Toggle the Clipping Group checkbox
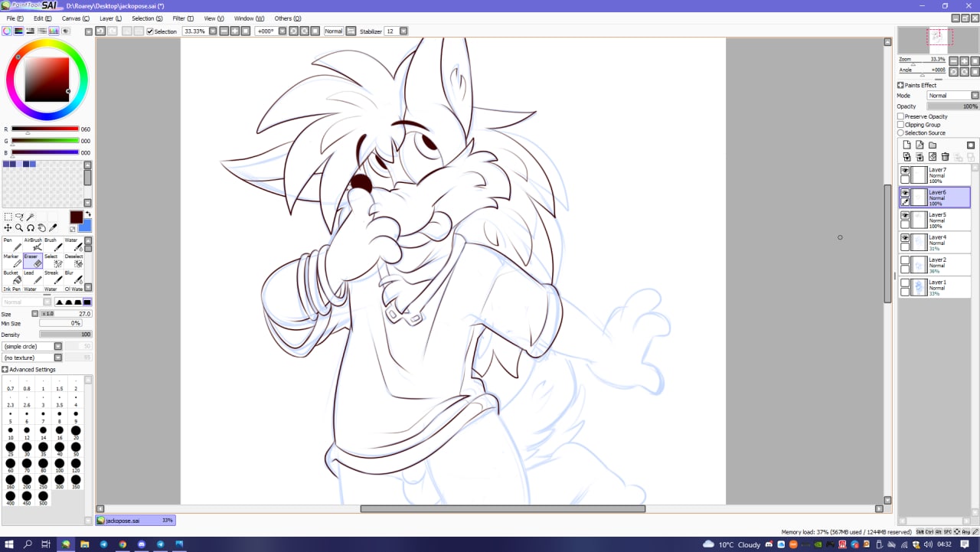This screenshot has height=552, width=980. point(901,125)
